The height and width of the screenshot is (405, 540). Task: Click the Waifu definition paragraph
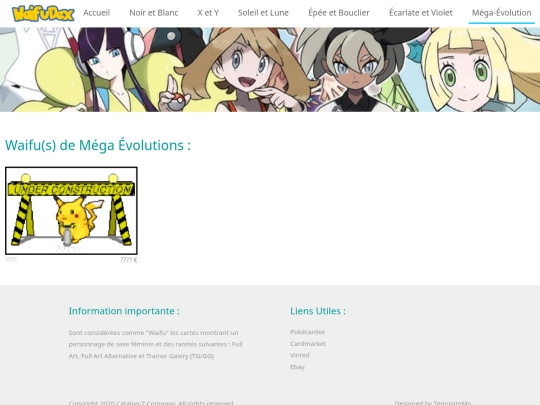tap(155, 344)
